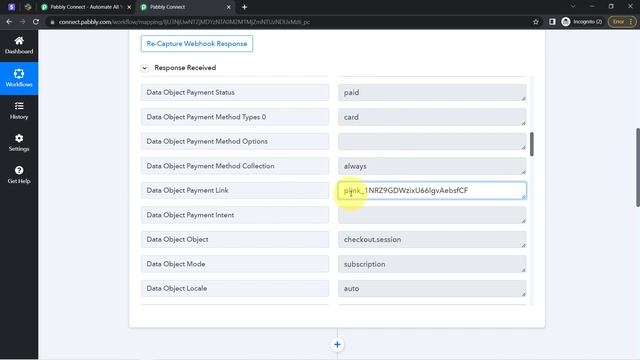This screenshot has height=360, width=640.
Task: Click the response list inner scrollbar
Action: pos(531,144)
